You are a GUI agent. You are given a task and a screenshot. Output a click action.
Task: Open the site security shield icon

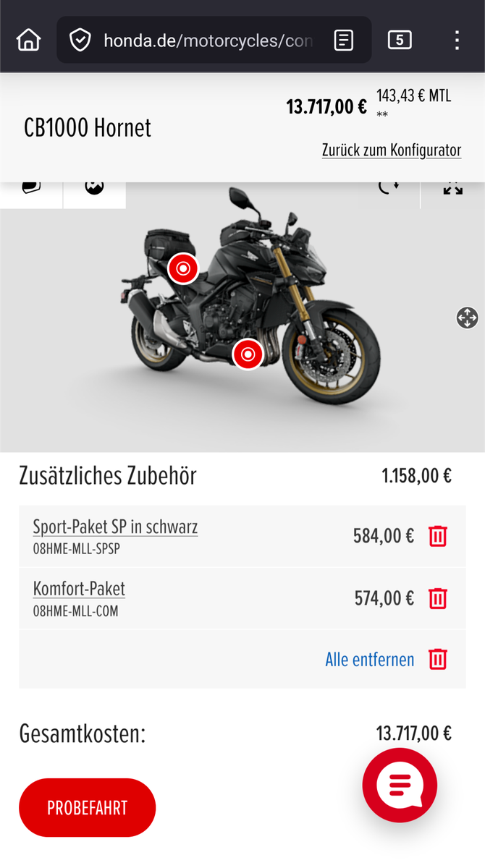point(80,40)
